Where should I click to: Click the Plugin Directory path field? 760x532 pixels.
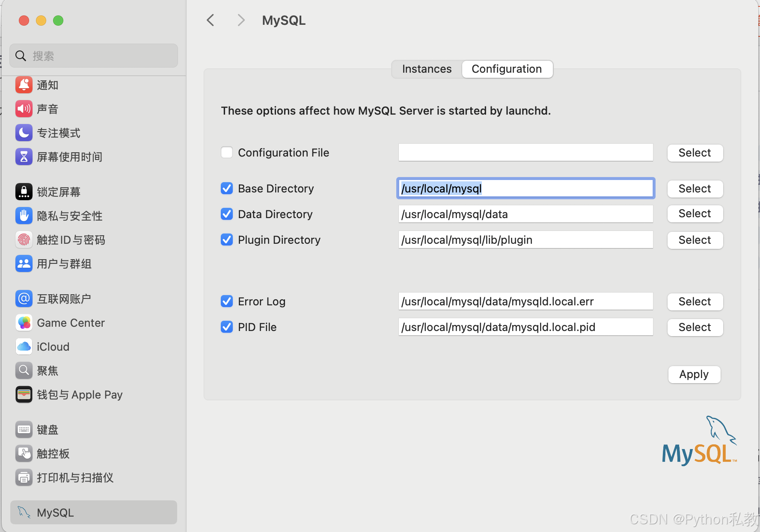tap(525, 239)
